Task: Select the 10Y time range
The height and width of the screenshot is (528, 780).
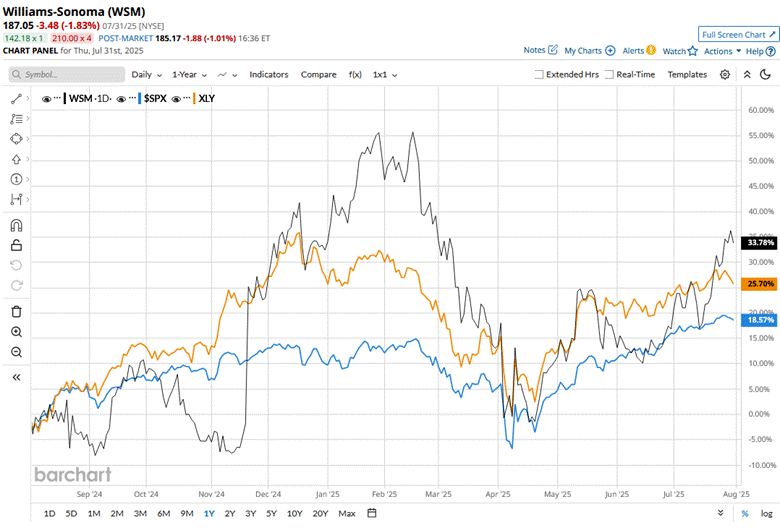Action: tap(294, 514)
